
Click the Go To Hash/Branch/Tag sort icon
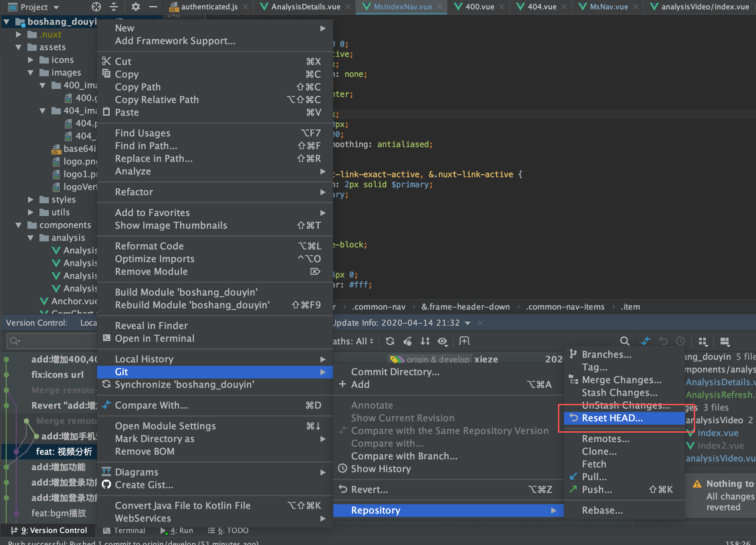(x=425, y=341)
